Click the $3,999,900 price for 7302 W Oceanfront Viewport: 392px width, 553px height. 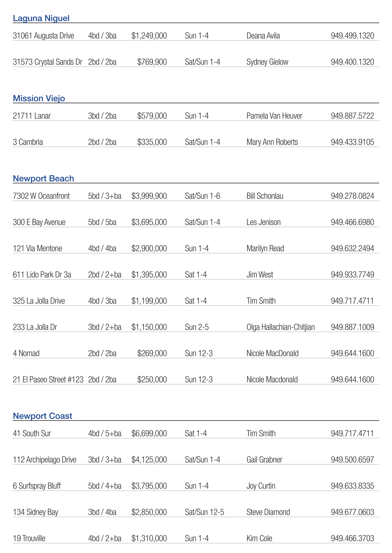click(149, 196)
